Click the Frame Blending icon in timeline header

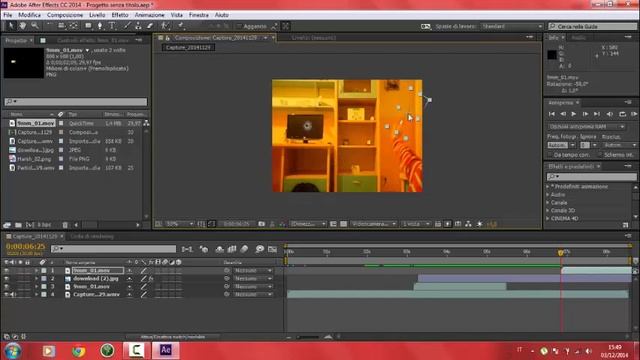(x=232, y=249)
